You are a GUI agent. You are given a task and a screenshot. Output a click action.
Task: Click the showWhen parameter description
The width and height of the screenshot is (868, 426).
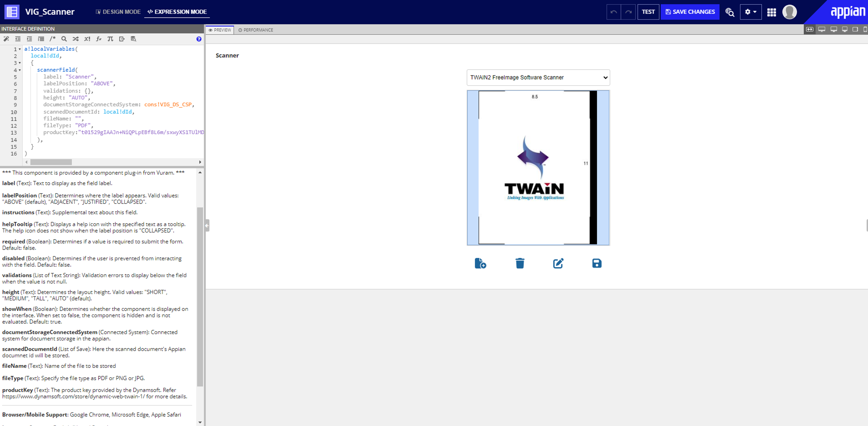click(x=95, y=315)
